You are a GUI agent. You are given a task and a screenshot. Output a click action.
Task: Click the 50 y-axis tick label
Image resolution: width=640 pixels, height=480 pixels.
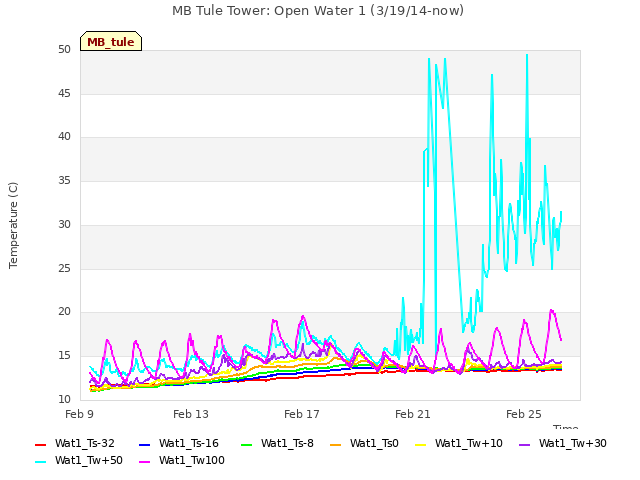click(x=64, y=50)
